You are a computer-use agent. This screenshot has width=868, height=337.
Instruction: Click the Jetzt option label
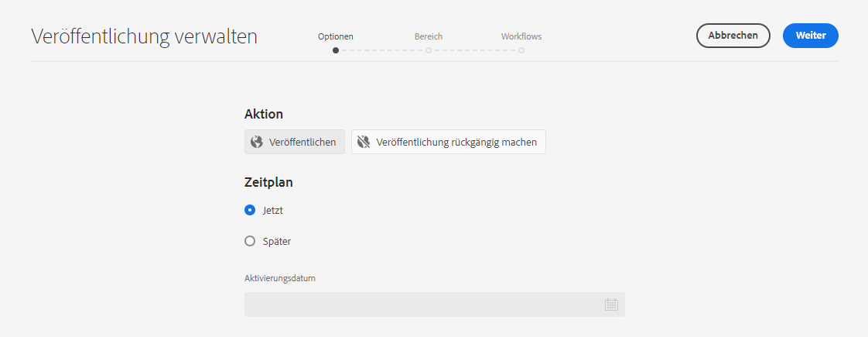pyautogui.click(x=273, y=211)
